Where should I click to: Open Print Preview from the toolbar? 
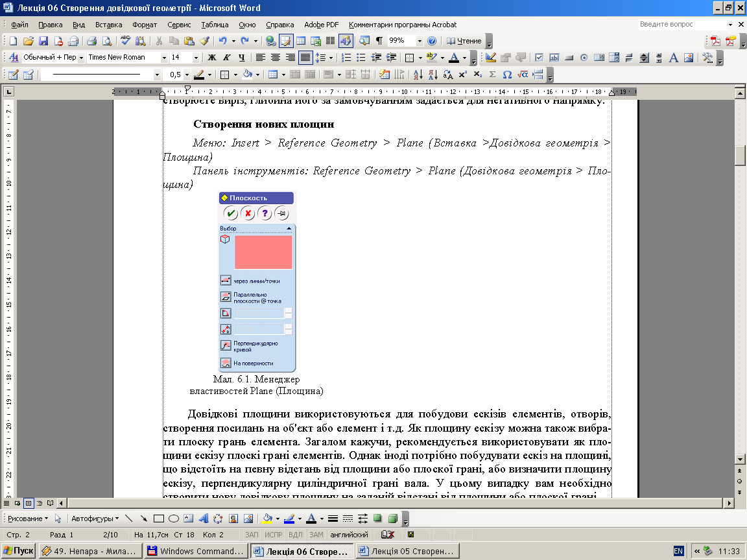tap(106, 41)
